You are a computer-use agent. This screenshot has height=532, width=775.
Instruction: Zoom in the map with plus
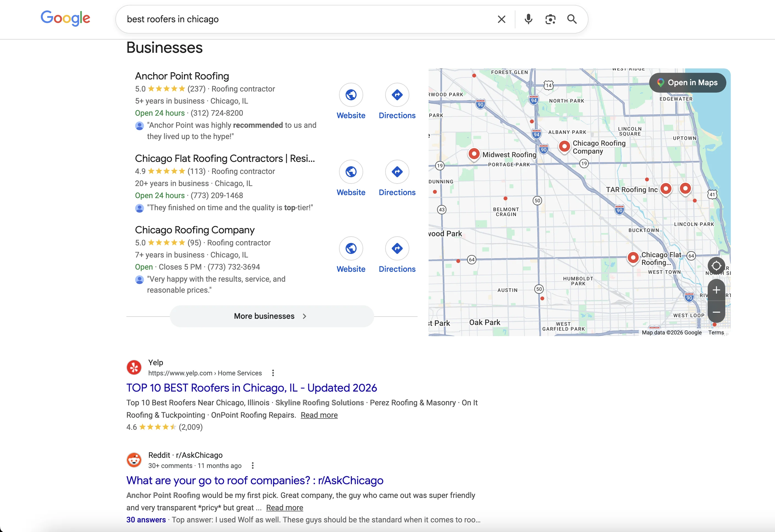[x=716, y=290]
